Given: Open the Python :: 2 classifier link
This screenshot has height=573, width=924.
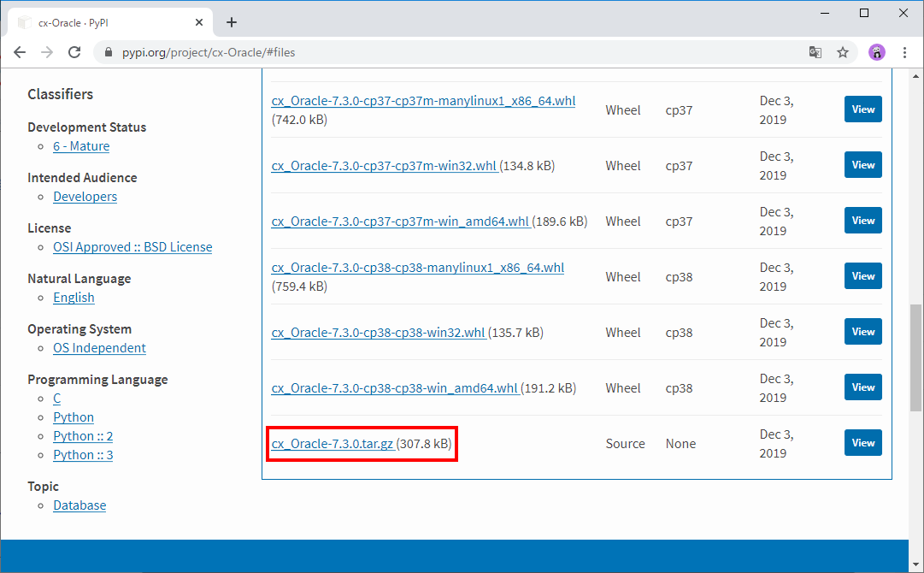Looking at the screenshot, I should click(x=83, y=436).
